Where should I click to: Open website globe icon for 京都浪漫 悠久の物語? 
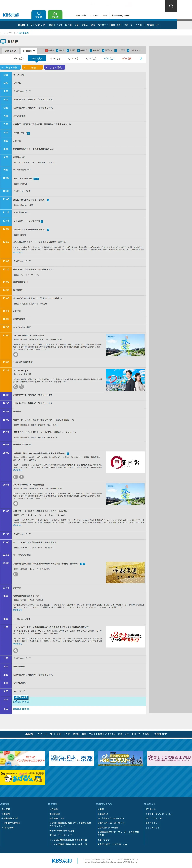coord(16,574)
